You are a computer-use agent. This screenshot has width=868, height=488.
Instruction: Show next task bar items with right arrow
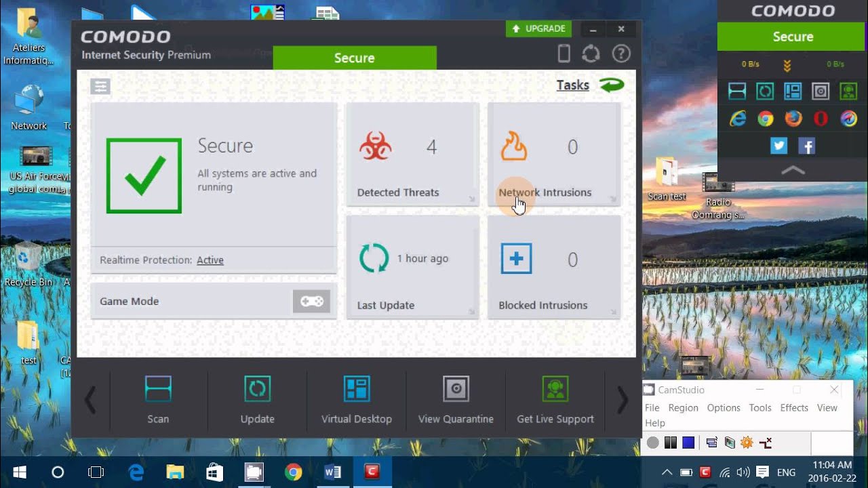coord(623,401)
